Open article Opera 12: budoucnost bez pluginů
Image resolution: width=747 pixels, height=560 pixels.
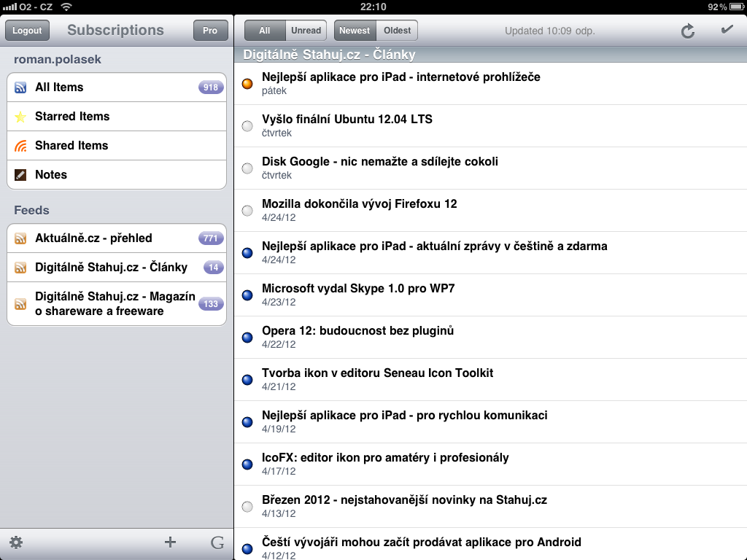tap(491, 338)
